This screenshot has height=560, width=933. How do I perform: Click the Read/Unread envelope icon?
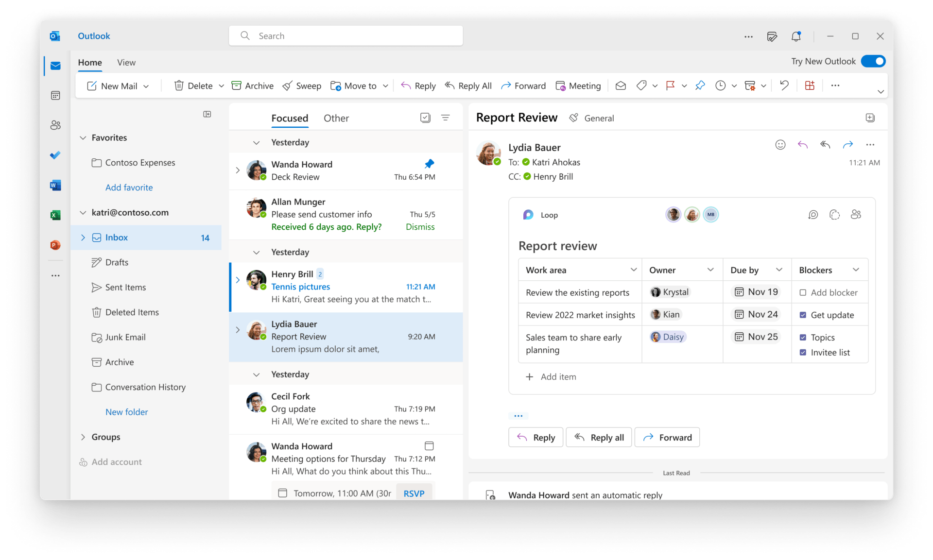click(621, 85)
